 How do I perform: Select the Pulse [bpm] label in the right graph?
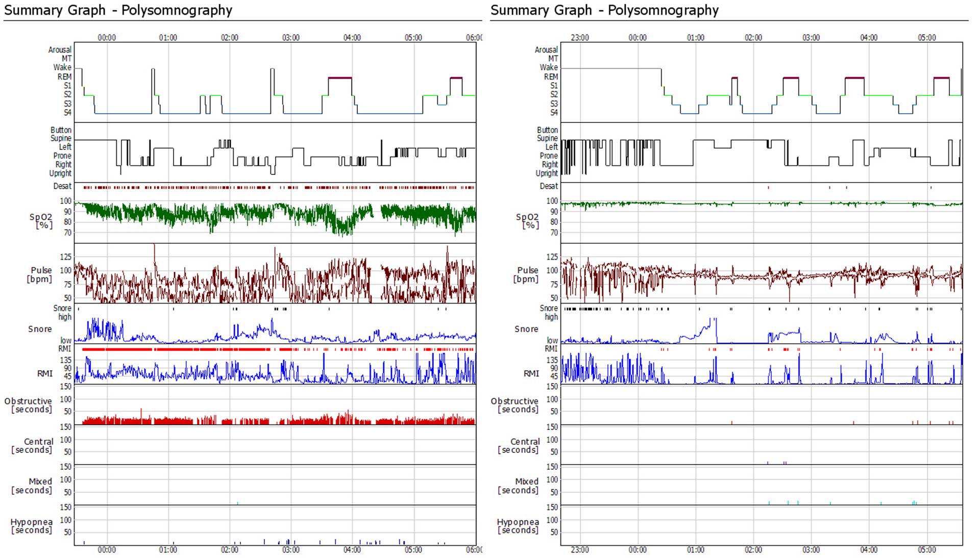coord(526,274)
